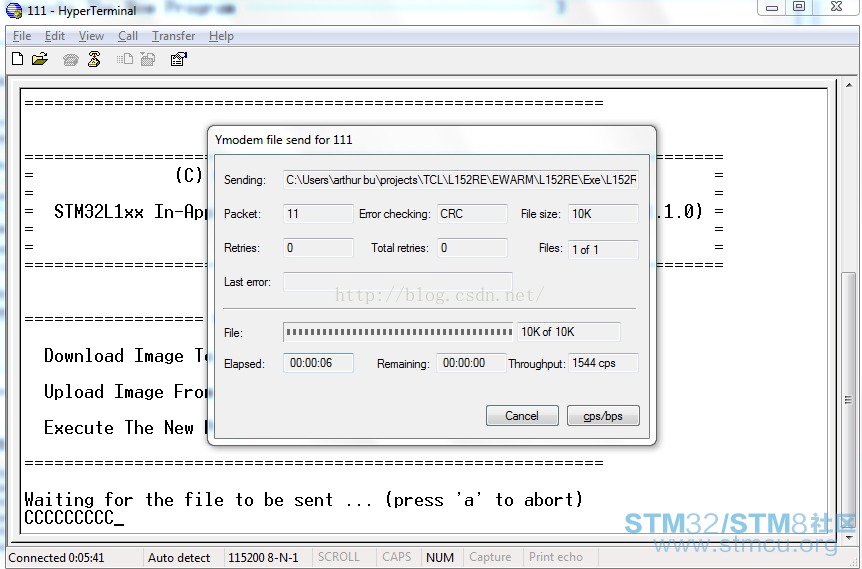Click the Receive file toolbar icon
This screenshot has width=862, height=569.
pos(148,59)
